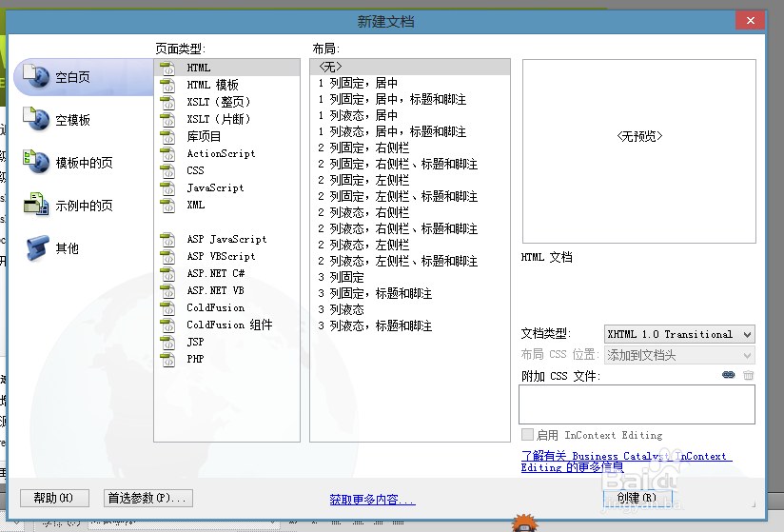Viewport: 784px width, 532px height.
Task: Click the CSS file icon
Action: tap(168, 170)
